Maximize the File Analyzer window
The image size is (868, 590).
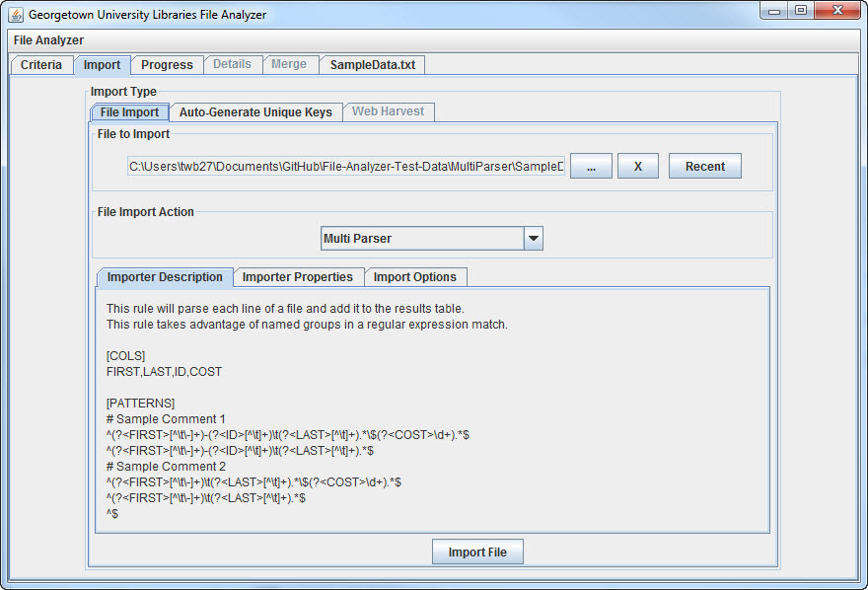[x=800, y=11]
